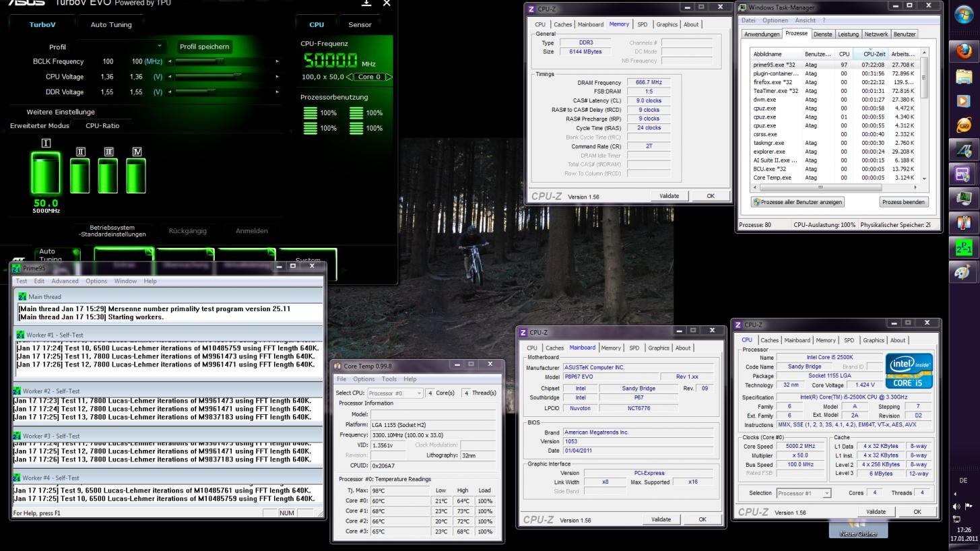Click Betriebssystem-Standardeinstellungen button in TurboV
This screenshot has height=551, width=980.
coord(111,231)
